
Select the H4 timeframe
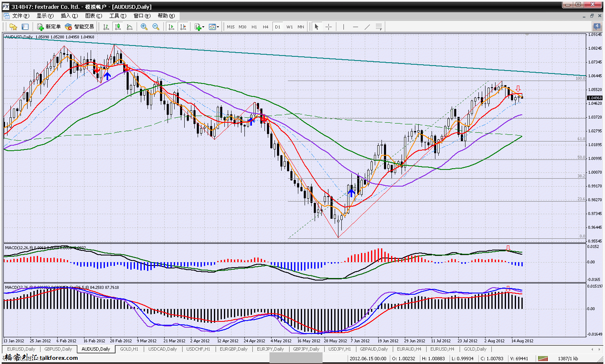point(266,27)
